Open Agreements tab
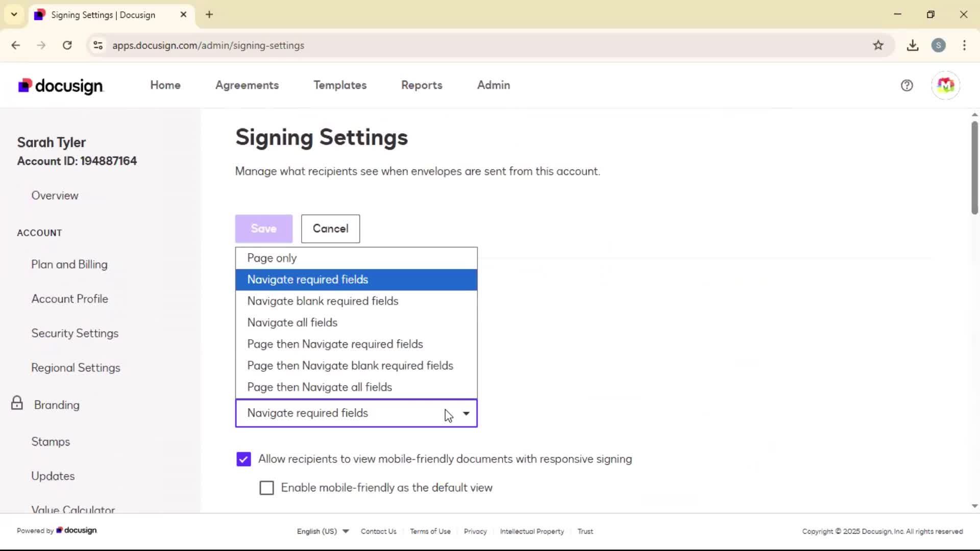This screenshot has width=980, height=551. 247,85
